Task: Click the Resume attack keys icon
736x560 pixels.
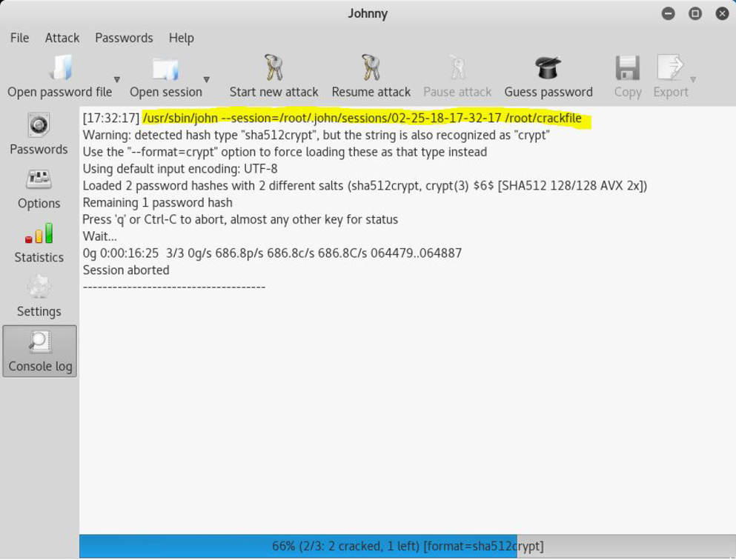Action: [x=371, y=68]
